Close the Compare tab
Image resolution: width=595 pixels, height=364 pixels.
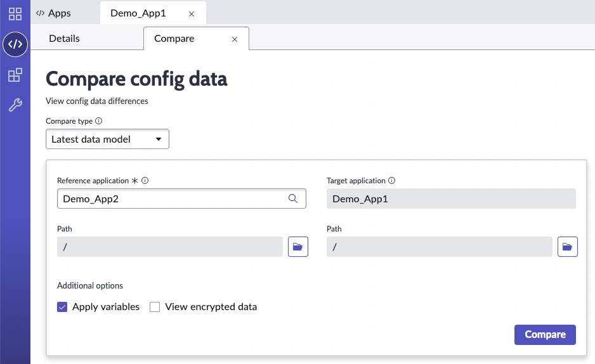tap(235, 39)
